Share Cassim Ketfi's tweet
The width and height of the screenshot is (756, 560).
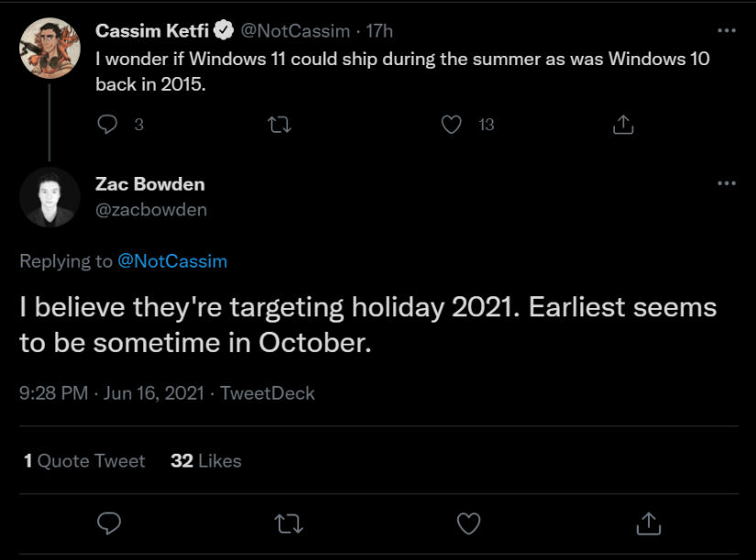point(623,124)
